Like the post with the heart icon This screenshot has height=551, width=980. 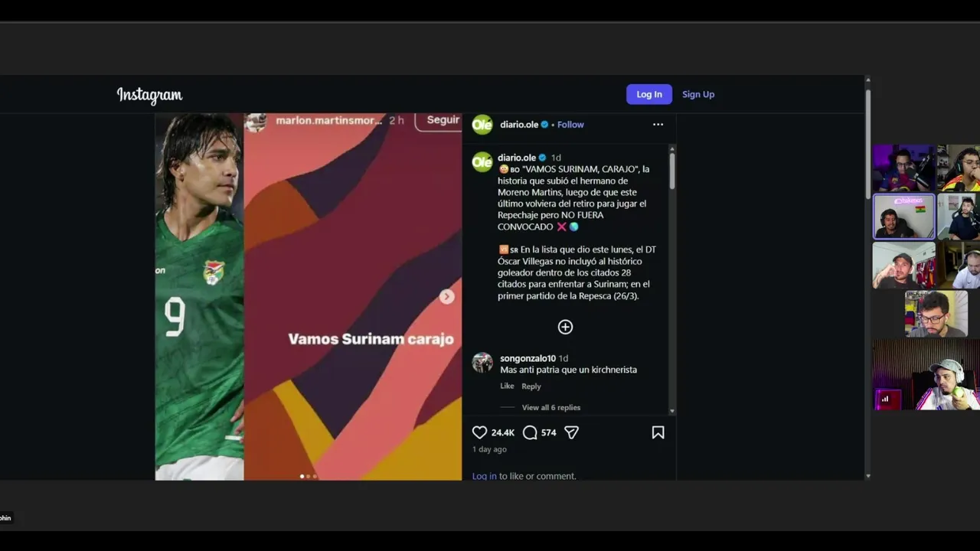click(x=479, y=432)
